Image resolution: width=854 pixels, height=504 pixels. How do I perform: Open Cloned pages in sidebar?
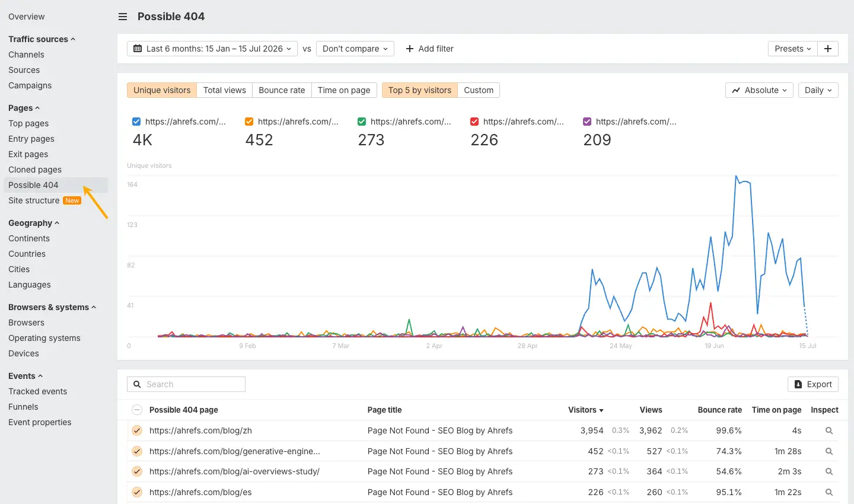coord(35,170)
